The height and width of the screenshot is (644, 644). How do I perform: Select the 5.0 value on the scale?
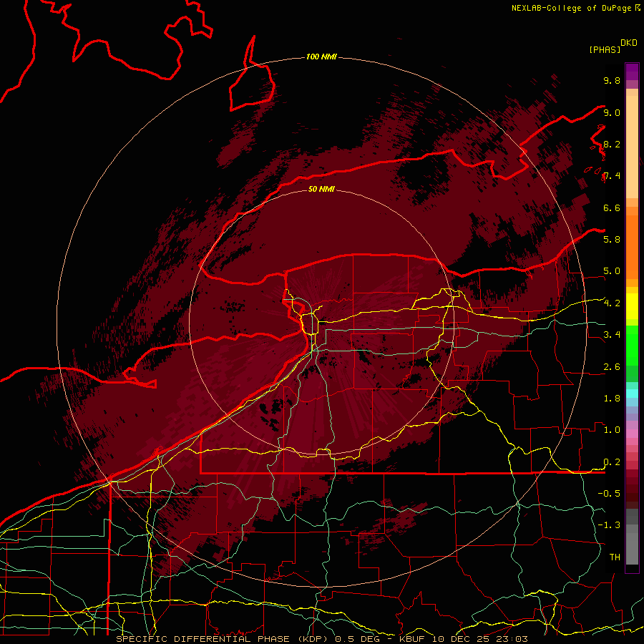pyautogui.click(x=612, y=271)
